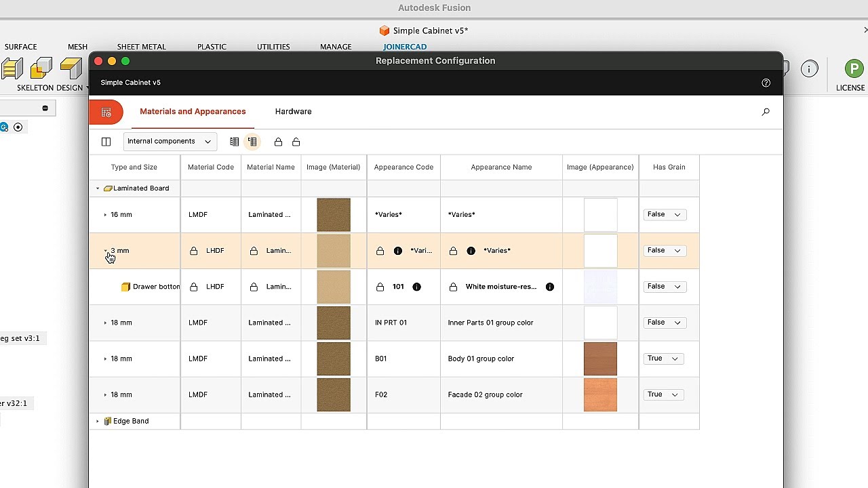Expand the 18 mm F02 row
868x488 pixels.
coord(105,394)
